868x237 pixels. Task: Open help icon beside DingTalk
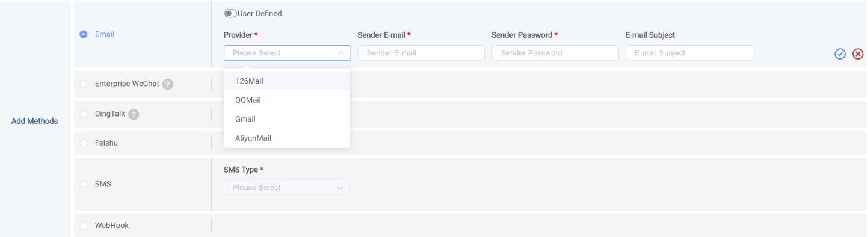click(x=134, y=114)
